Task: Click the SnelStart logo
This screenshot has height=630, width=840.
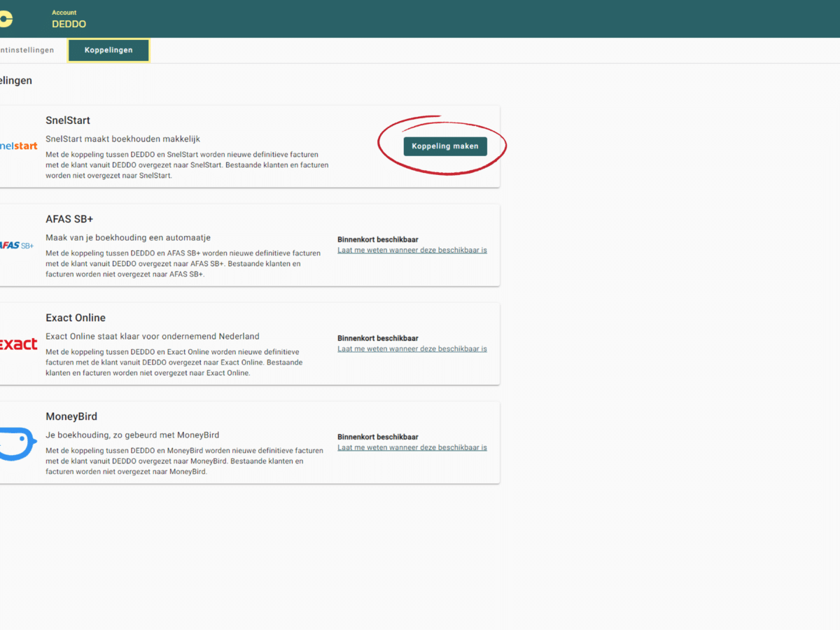Action: (19, 146)
